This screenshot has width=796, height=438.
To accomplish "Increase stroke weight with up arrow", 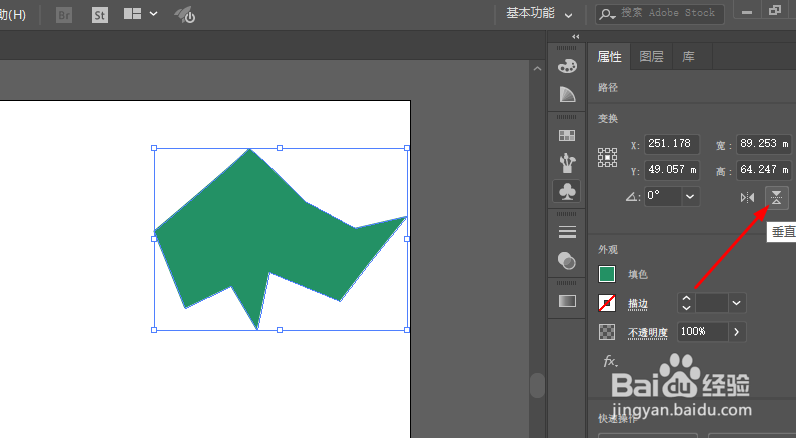I will pyautogui.click(x=686, y=298).
